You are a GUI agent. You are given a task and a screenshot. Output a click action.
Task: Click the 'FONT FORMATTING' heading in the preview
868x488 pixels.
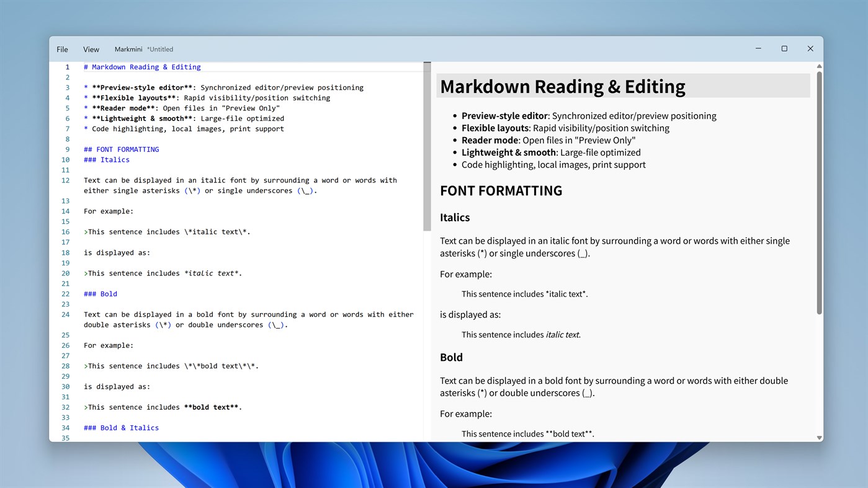501,190
